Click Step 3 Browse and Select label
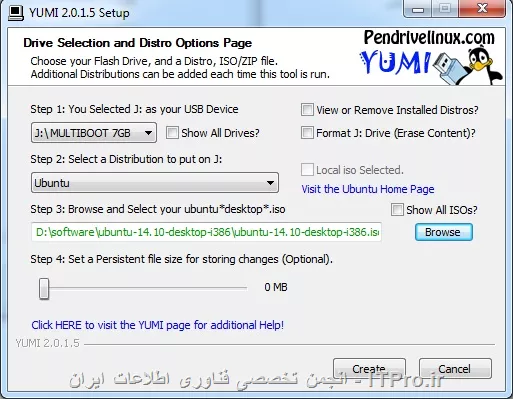The width and height of the screenshot is (513, 399). [x=158, y=209]
